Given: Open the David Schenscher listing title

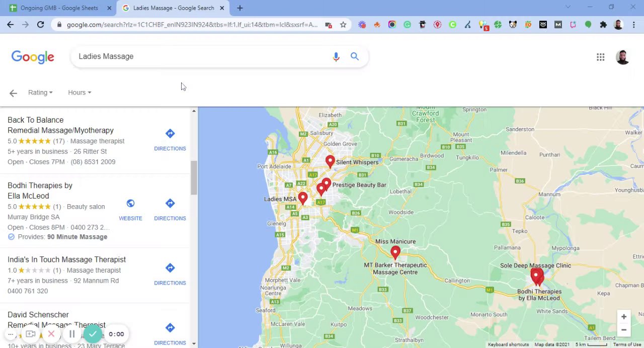Looking at the screenshot, I should (56, 320).
